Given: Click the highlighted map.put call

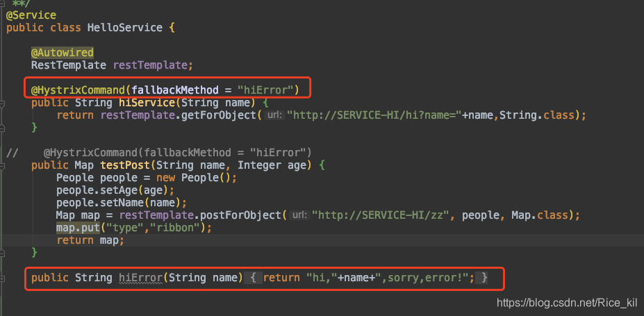Looking at the screenshot, I should pos(78,228).
